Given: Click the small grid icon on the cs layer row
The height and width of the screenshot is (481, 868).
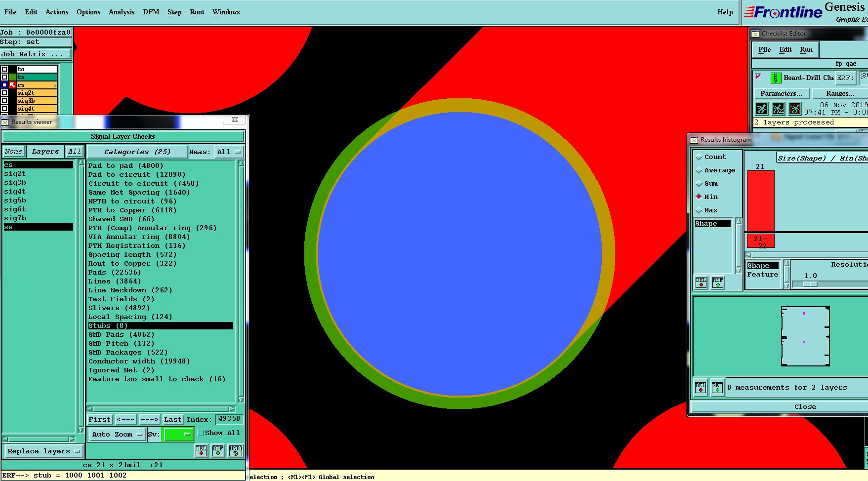Looking at the screenshot, I should pos(55,85).
